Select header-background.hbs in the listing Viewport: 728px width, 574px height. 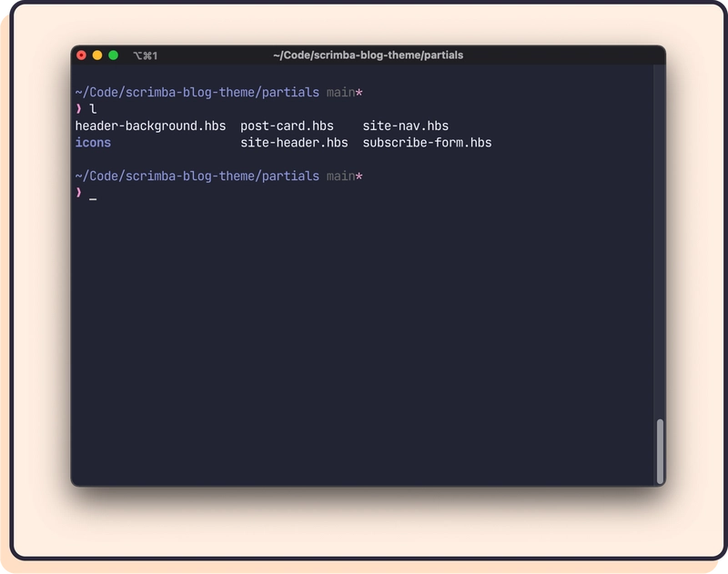pos(150,126)
